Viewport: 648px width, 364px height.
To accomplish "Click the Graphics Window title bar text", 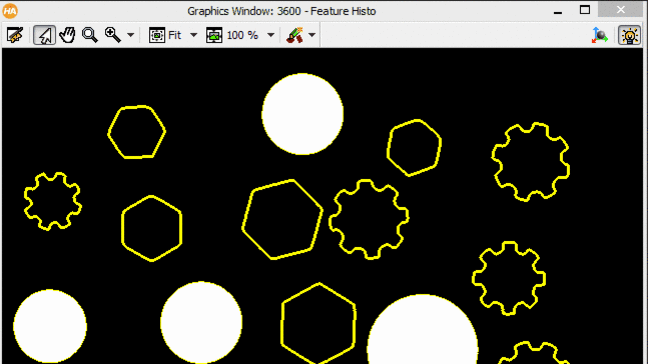I will [281, 11].
